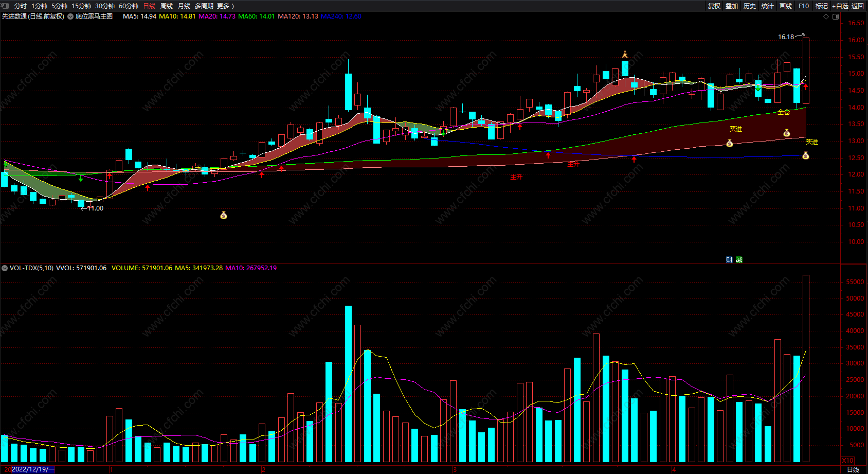Expand the 更多 periods menu

pos(226,6)
